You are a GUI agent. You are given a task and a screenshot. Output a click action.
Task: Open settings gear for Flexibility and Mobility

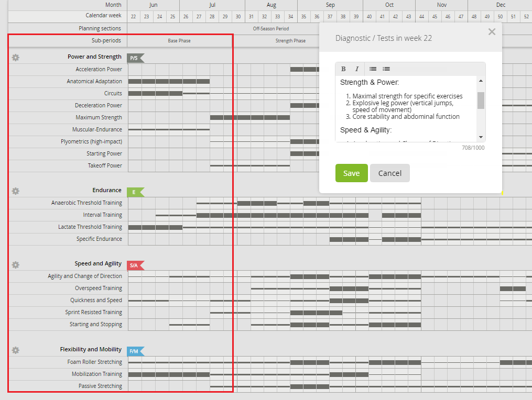click(x=16, y=350)
